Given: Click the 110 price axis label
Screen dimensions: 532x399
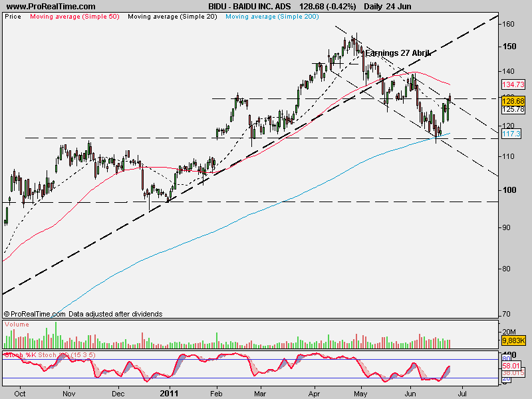Looking at the screenshot, I should tap(508, 156).
